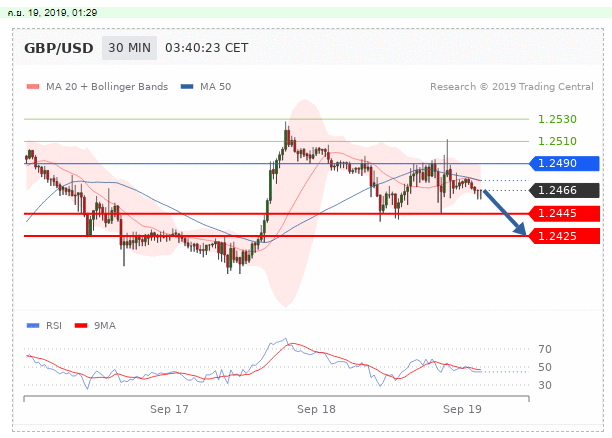Click the 9MA red legend swatch
Screen dimensions: 612x438
(x=81, y=326)
